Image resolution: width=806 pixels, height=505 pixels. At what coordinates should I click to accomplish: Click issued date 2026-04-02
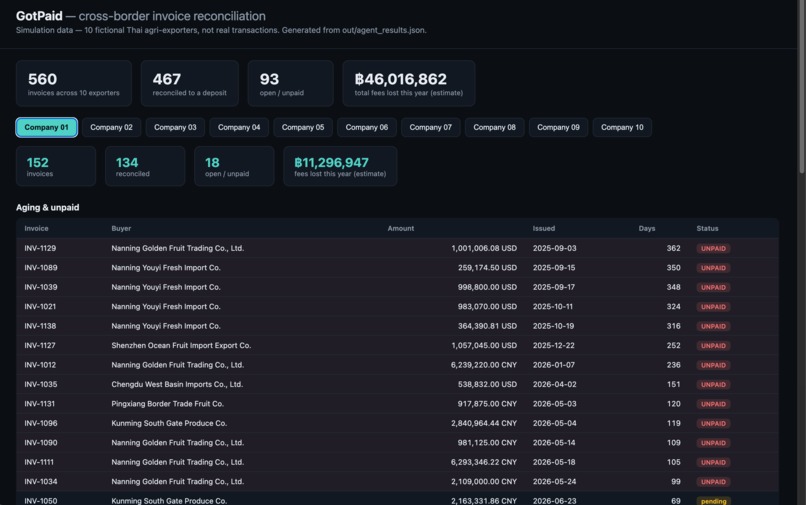(554, 385)
